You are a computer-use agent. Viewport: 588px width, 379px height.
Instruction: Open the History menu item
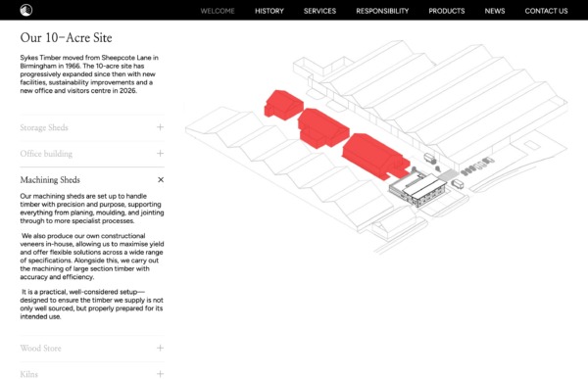[x=269, y=11]
